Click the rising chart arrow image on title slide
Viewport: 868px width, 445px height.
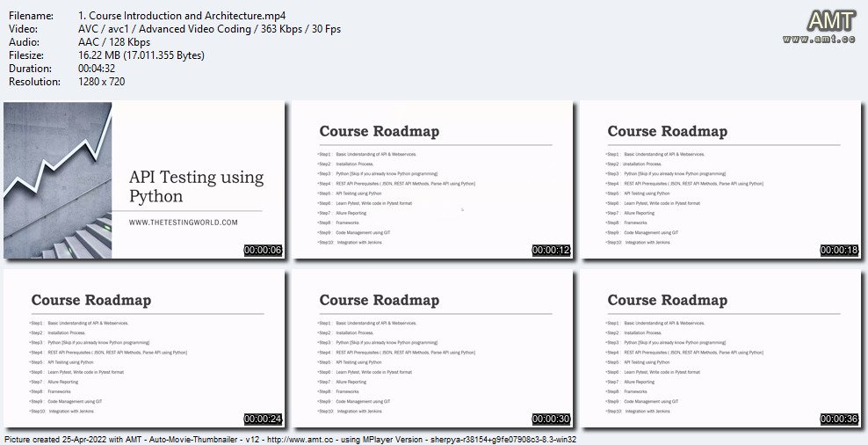[53, 167]
